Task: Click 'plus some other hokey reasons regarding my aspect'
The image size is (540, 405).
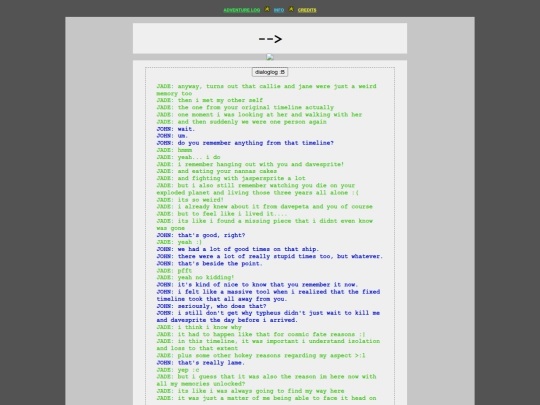Action: coord(266,355)
